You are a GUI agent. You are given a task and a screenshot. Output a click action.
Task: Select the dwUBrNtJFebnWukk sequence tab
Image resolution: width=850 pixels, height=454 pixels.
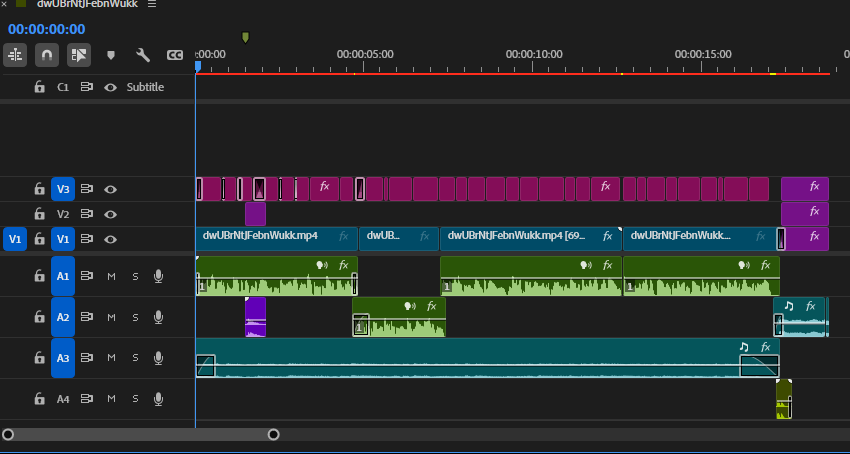pyautogui.click(x=87, y=4)
